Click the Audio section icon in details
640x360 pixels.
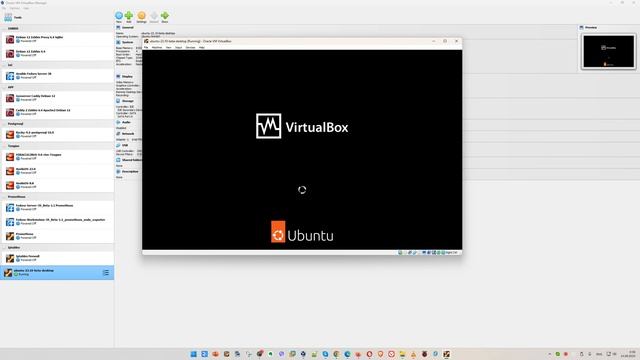[x=118, y=122]
